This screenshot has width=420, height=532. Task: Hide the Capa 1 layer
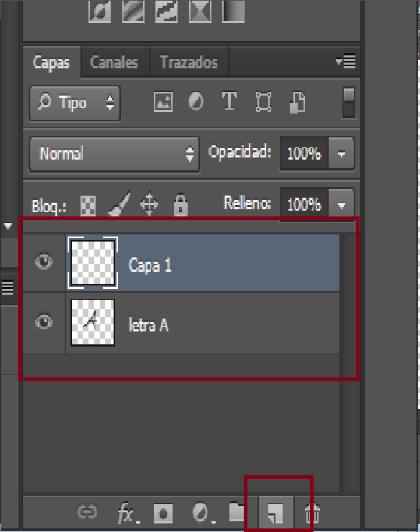[44, 261]
